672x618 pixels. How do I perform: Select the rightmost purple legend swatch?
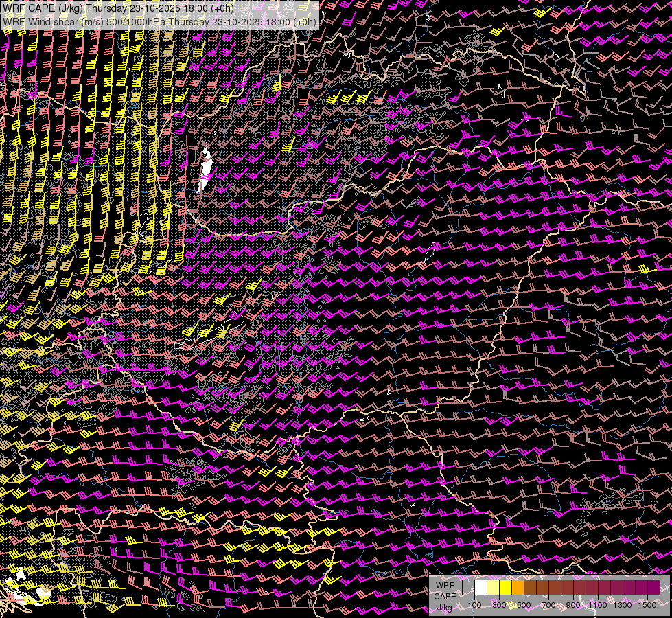[x=653, y=587]
